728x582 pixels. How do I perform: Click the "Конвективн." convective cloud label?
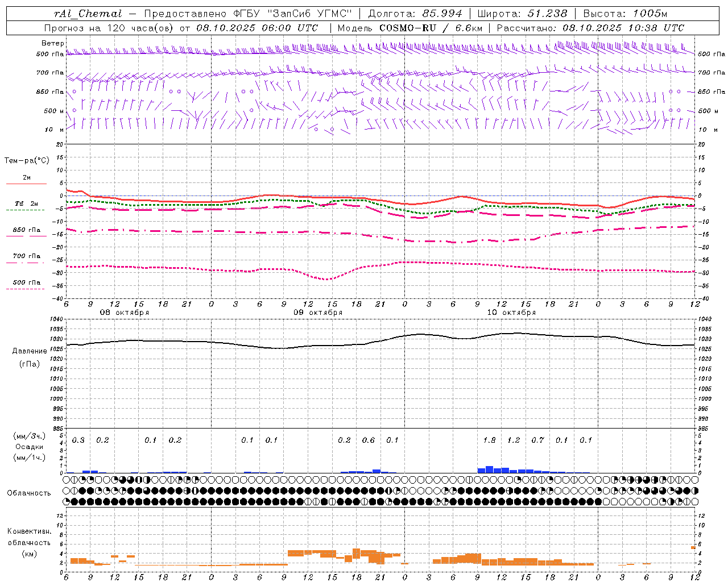29,531
